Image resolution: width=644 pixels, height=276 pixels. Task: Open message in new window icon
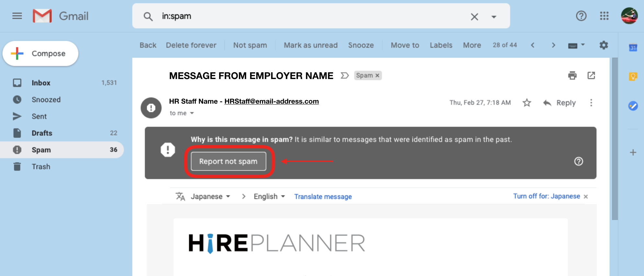tap(591, 75)
